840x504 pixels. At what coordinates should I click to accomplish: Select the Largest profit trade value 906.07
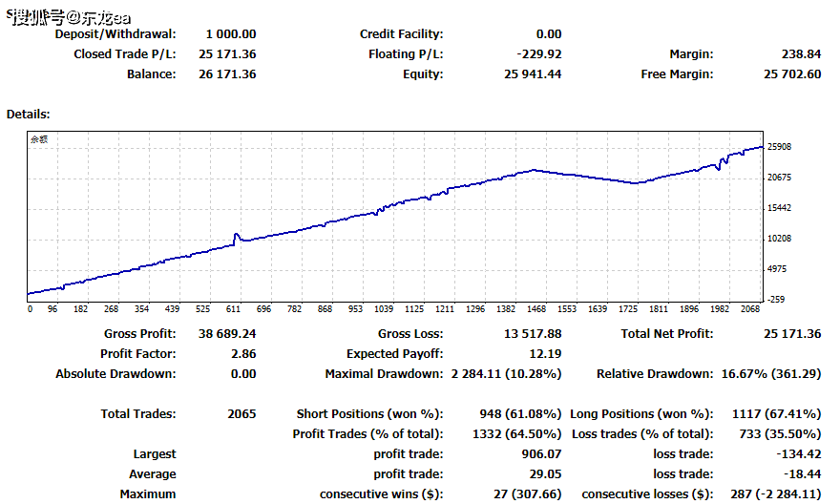coord(541,454)
